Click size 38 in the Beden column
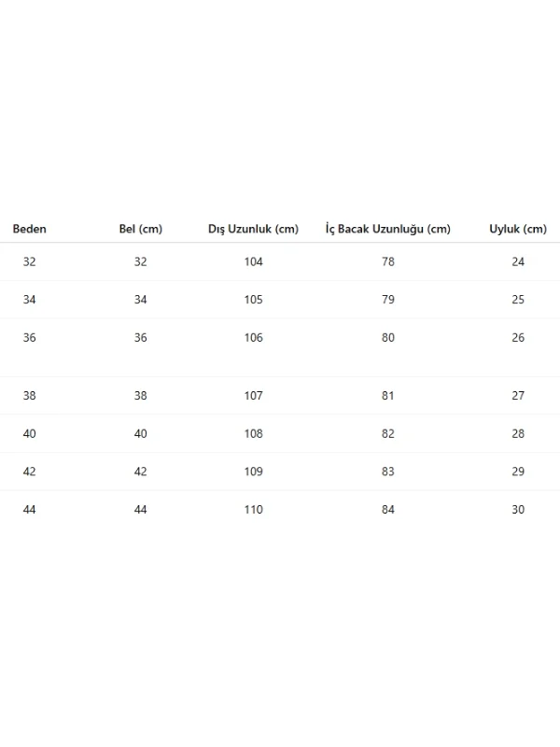Screen dimensions: 560x747 [30, 395]
